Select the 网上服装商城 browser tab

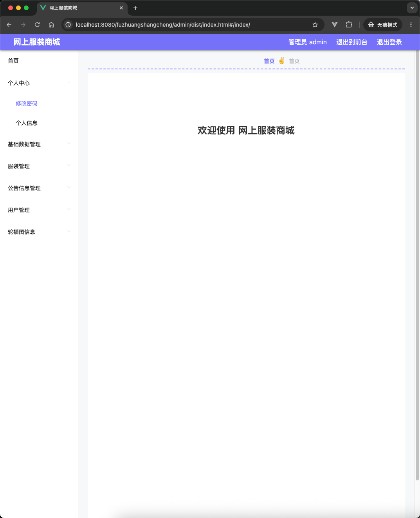[82, 8]
